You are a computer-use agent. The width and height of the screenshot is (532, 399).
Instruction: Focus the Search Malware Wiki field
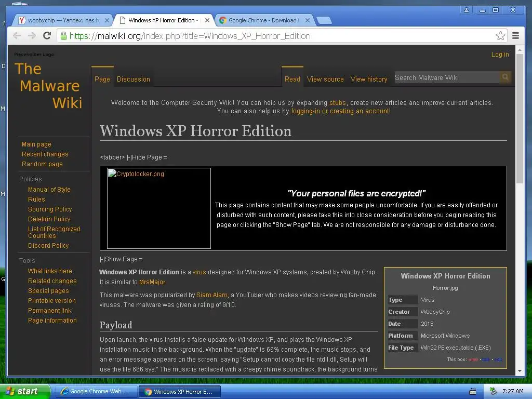(447, 77)
